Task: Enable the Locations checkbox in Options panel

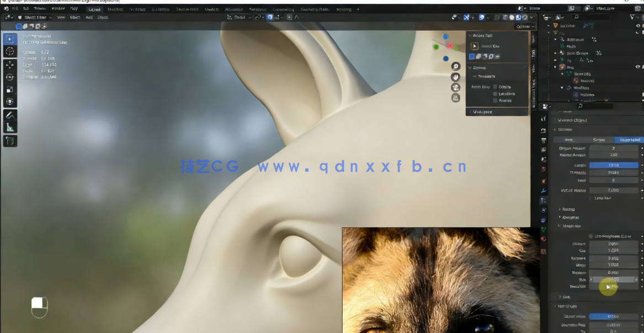Action: tap(495, 94)
